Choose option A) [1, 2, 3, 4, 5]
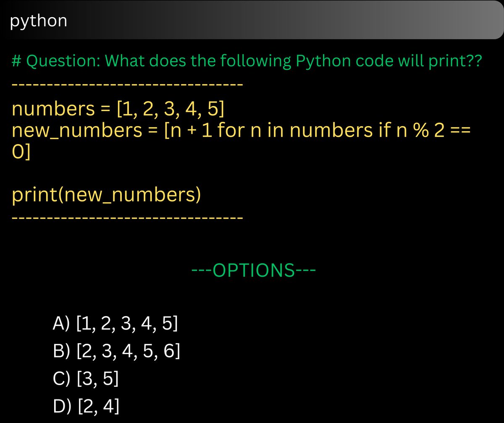This screenshot has height=423, width=504. point(115,324)
